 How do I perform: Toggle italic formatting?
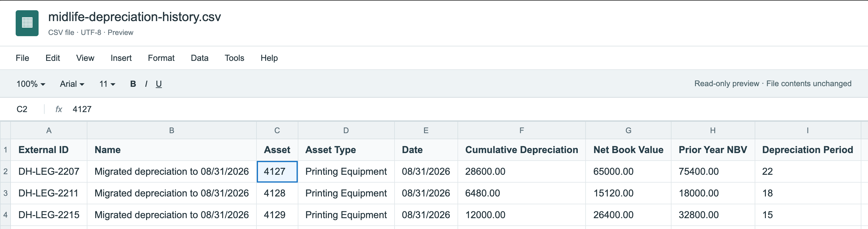(x=146, y=84)
